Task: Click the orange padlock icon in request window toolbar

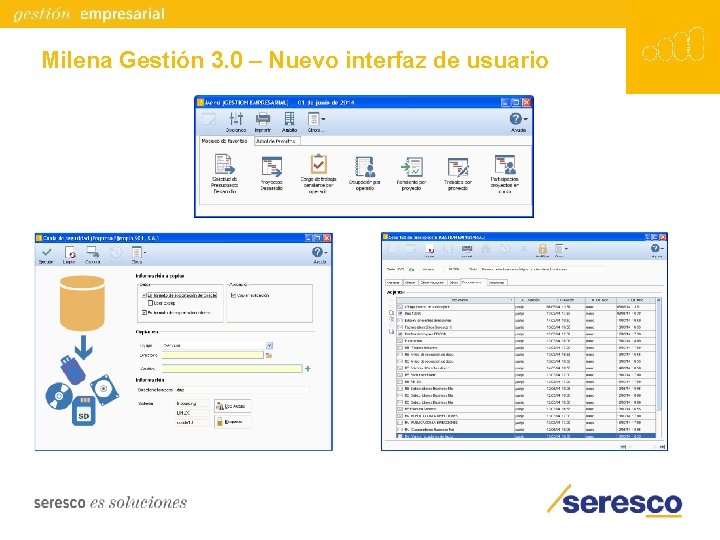Action: point(542,249)
